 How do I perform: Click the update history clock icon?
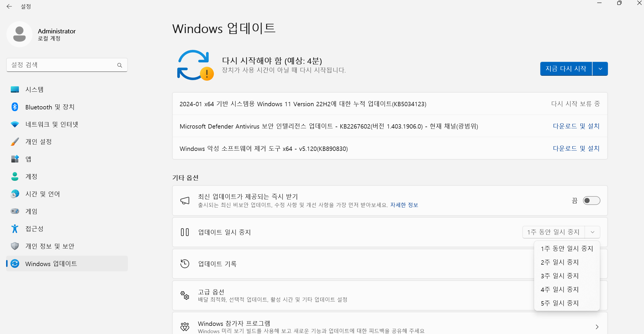(x=185, y=263)
